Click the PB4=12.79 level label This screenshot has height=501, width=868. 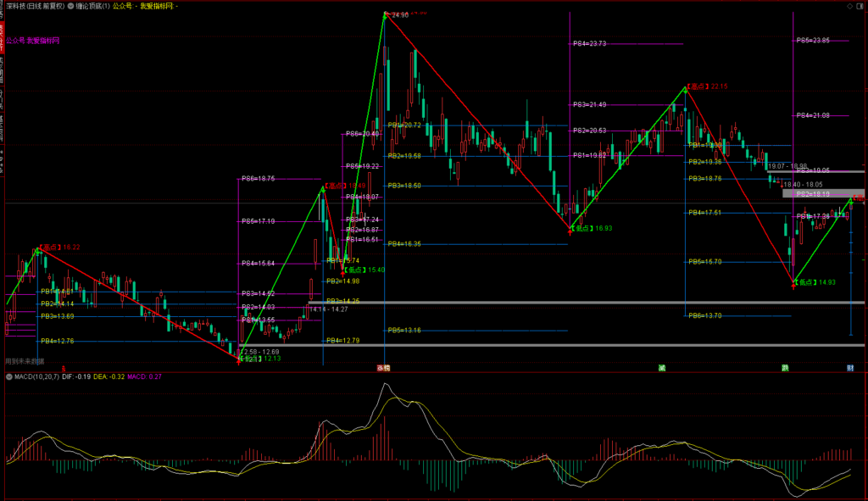342,341
